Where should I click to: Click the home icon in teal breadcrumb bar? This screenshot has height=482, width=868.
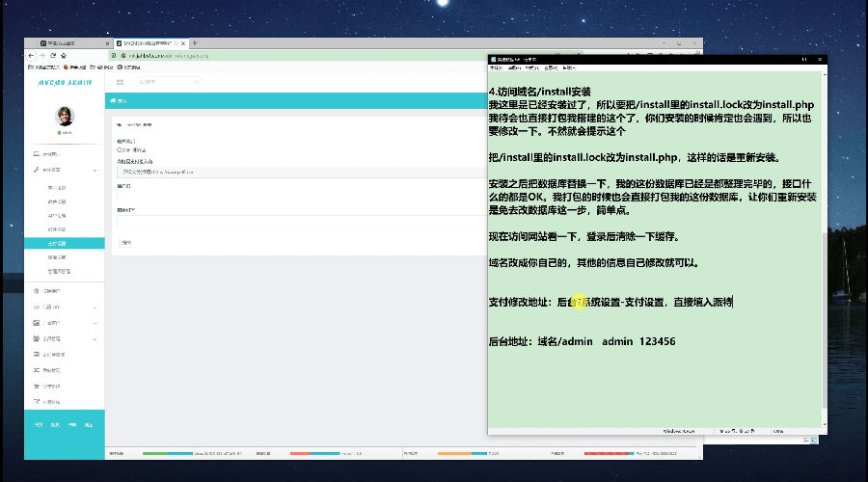(114, 100)
